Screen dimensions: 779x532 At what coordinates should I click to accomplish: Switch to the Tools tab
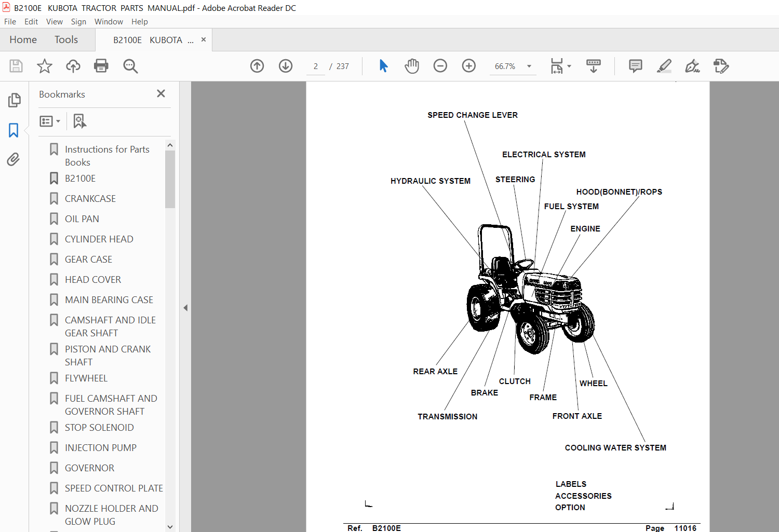pos(66,39)
